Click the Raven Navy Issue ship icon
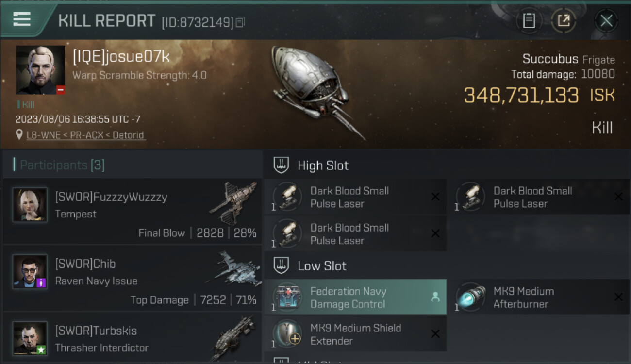 point(232,268)
